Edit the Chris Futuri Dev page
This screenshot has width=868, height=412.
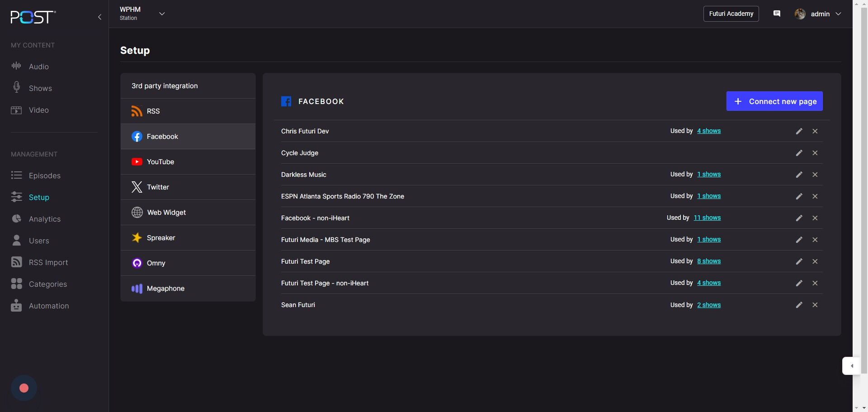799,131
